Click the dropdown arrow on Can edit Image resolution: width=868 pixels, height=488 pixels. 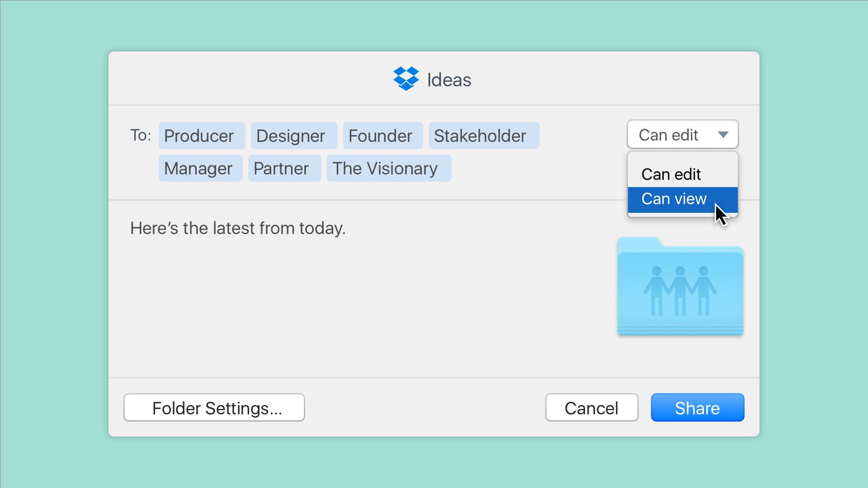(x=722, y=135)
